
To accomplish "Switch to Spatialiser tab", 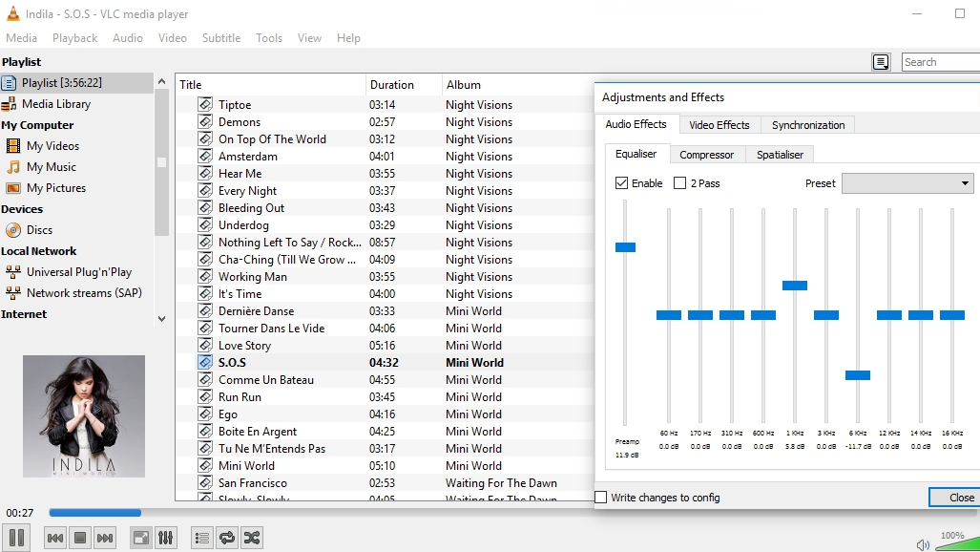I will 780,155.
